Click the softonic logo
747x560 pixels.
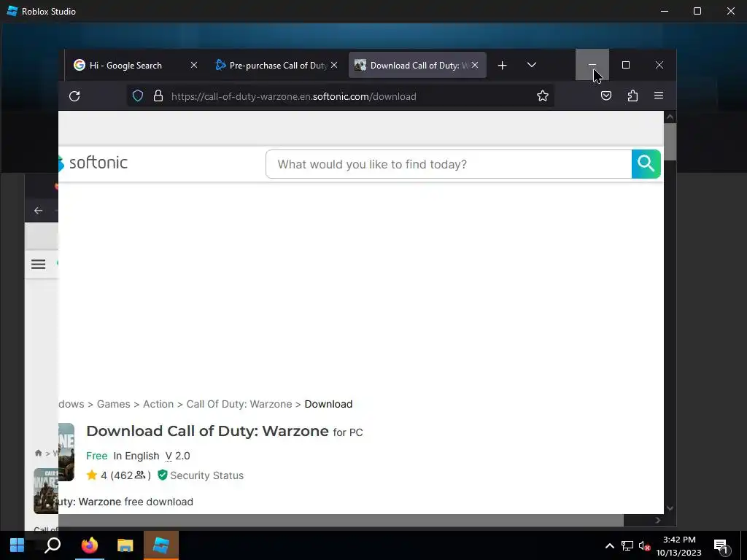point(93,163)
